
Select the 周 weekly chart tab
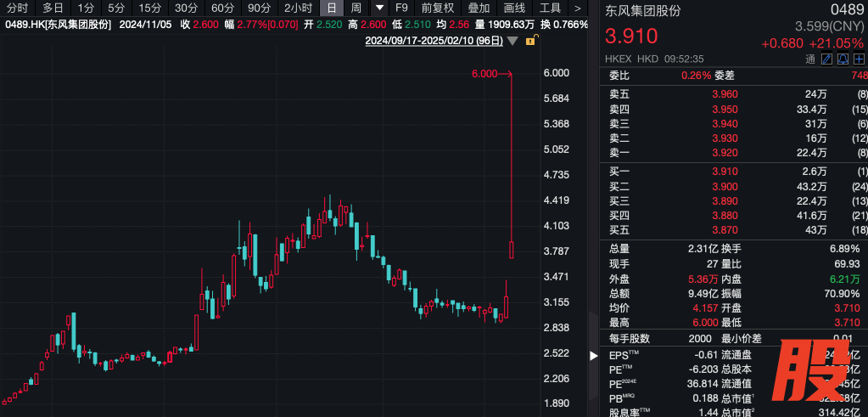[x=356, y=8]
